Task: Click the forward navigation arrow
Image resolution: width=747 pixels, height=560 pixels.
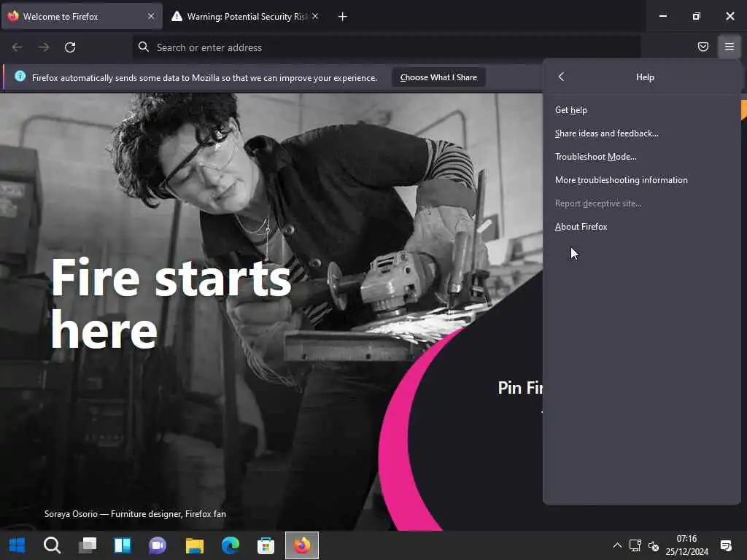Action: [x=43, y=47]
